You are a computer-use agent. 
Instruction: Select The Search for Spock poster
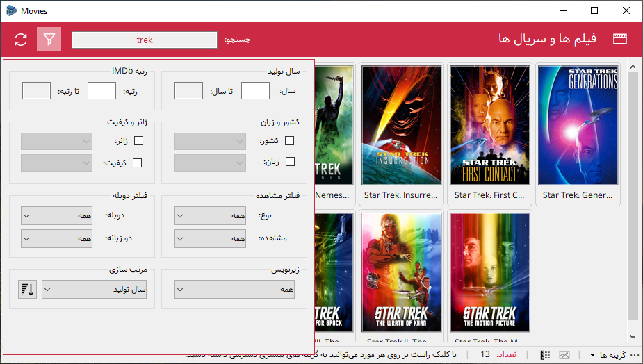pos(334,272)
